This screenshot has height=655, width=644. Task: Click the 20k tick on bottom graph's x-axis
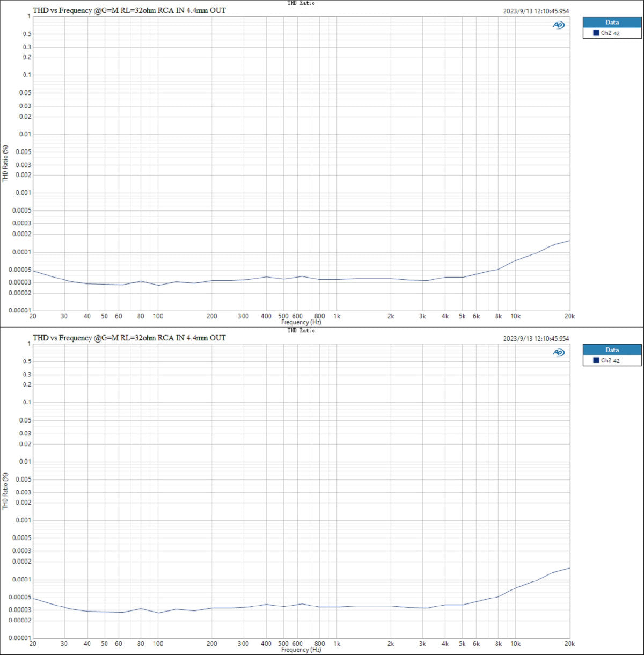pyautogui.click(x=569, y=644)
